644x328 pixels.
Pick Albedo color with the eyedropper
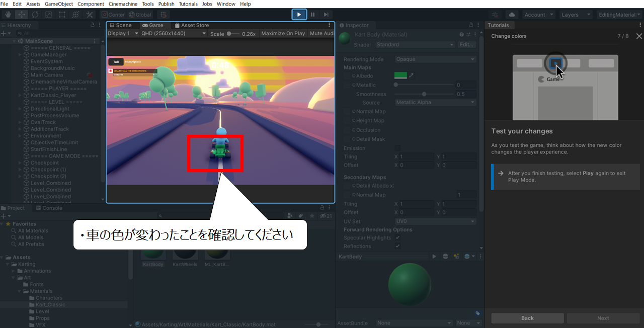(x=411, y=75)
